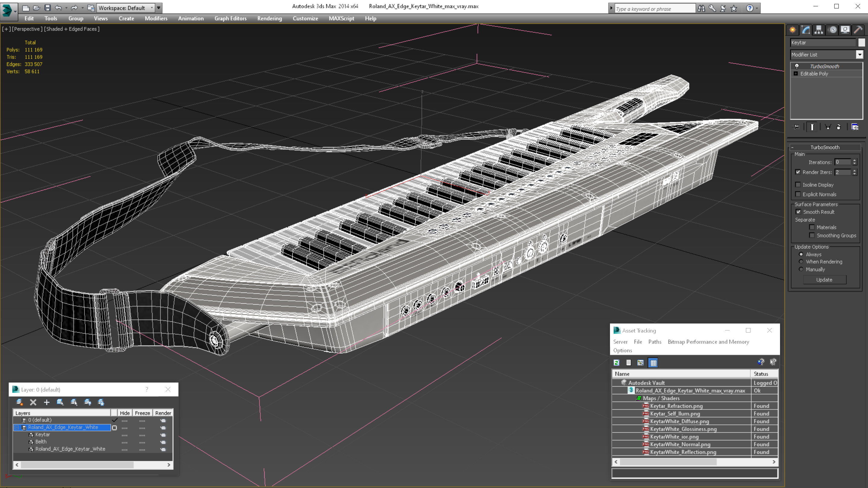
Task: Collapse TurboSmooth rollout
Action: pos(793,147)
